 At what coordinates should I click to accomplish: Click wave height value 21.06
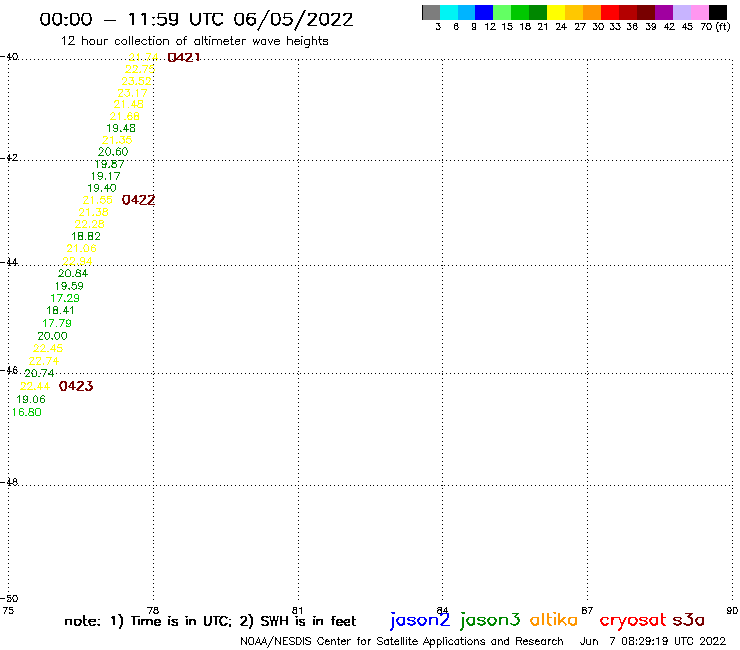tap(82, 249)
